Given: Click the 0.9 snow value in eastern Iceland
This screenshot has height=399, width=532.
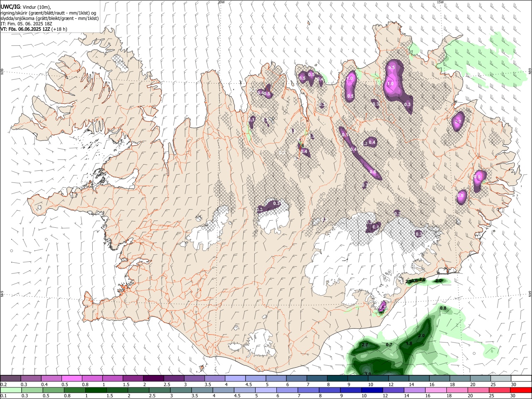Looking at the screenshot, I should coord(478,177).
